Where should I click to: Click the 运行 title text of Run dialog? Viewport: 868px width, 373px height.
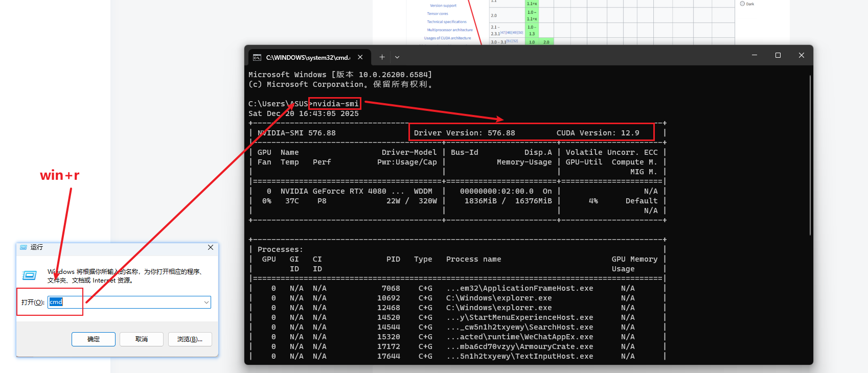click(x=37, y=247)
